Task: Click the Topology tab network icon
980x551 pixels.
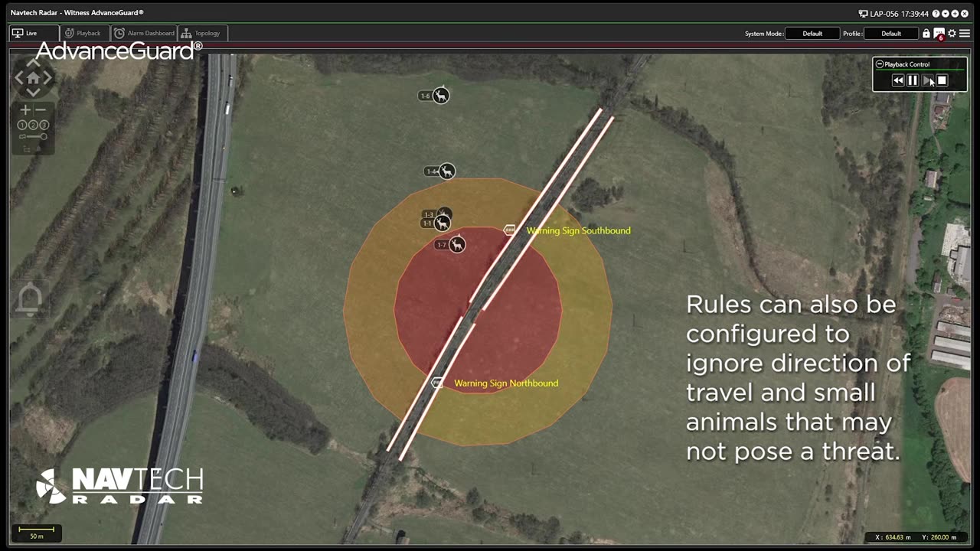Action: pyautogui.click(x=186, y=33)
